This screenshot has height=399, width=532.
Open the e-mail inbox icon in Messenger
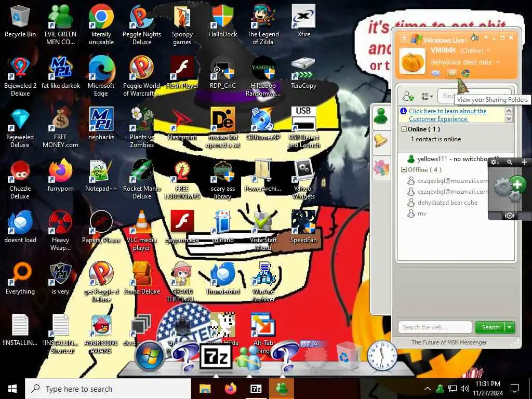[x=436, y=73]
